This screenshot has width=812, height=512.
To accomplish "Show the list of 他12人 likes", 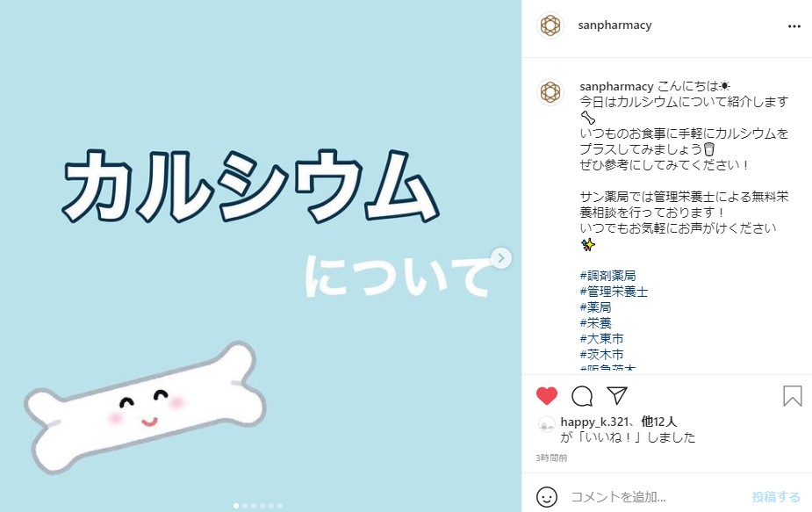I will click(x=658, y=422).
